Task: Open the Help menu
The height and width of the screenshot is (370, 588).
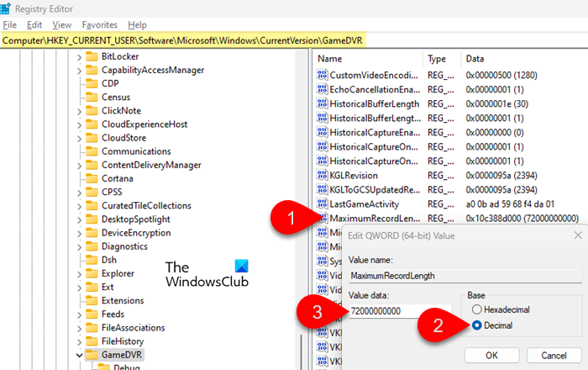Action: coord(137,24)
